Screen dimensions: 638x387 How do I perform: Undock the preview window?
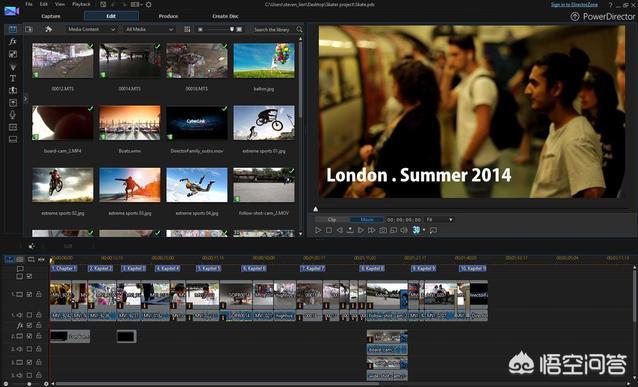coord(433,230)
